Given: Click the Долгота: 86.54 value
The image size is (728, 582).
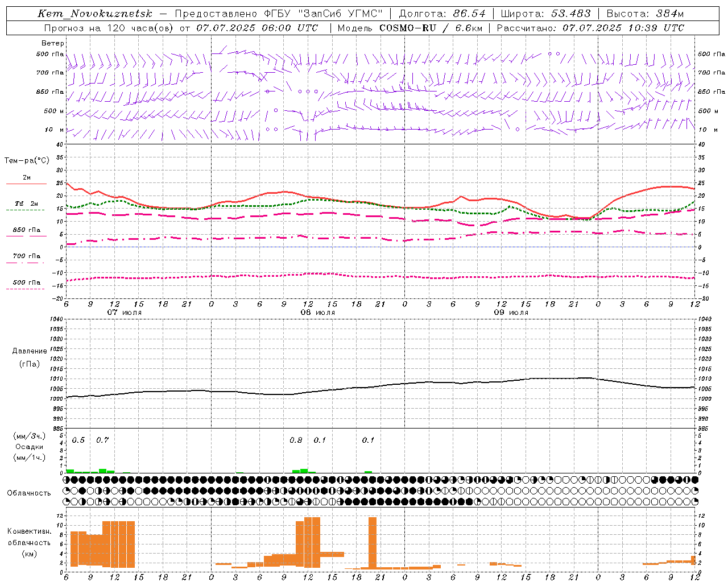Looking at the screenshot, I should [442, 14].
